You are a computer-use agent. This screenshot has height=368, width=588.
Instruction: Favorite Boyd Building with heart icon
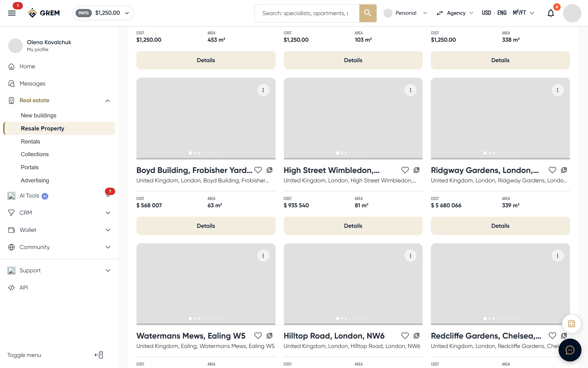point(258,170)
